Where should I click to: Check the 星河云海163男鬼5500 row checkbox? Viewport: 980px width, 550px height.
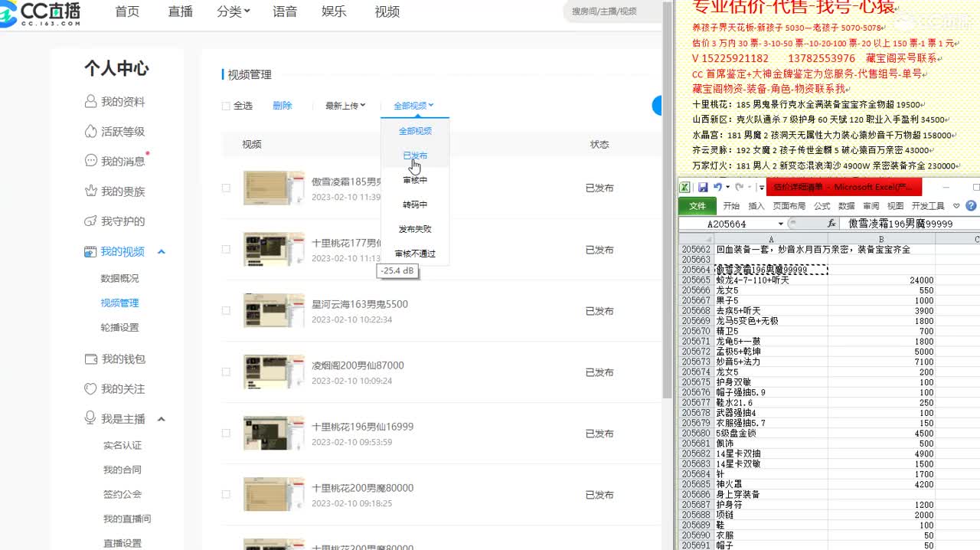(x=226, y=310)
